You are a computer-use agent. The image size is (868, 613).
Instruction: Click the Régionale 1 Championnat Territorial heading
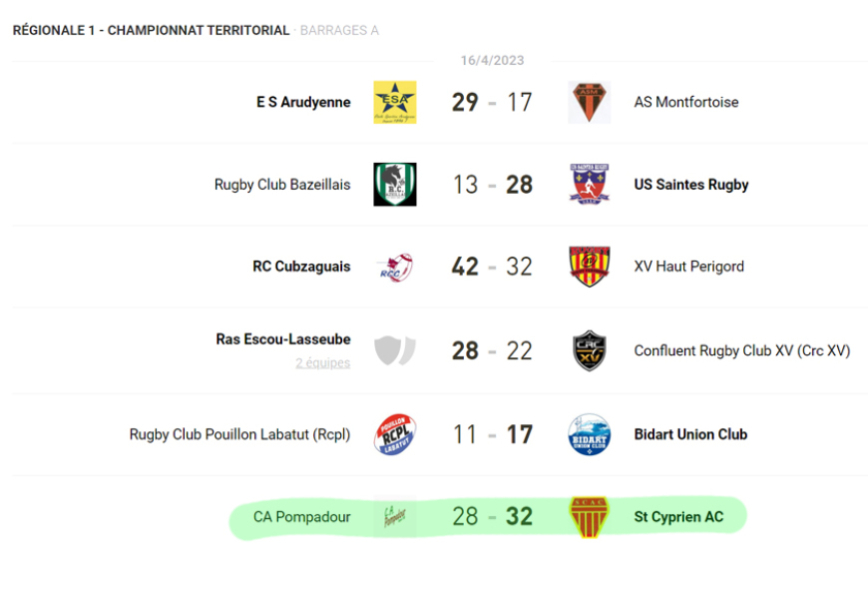(151, 31)
